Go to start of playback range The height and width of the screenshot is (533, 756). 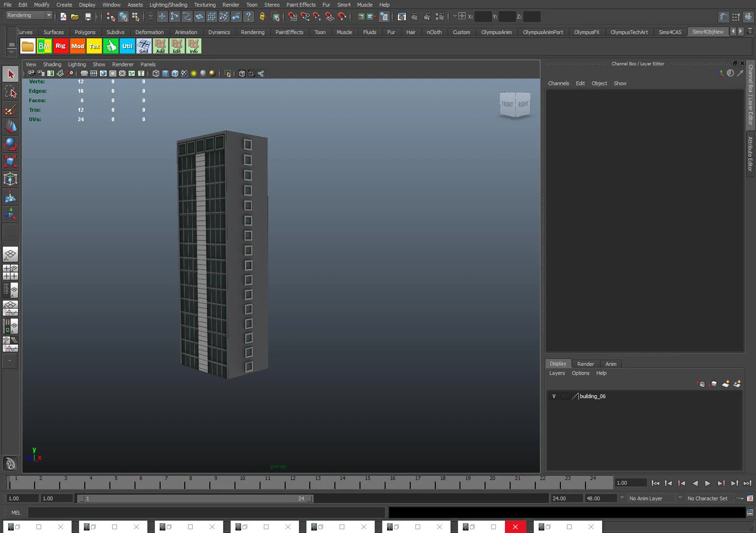(656, 483)
